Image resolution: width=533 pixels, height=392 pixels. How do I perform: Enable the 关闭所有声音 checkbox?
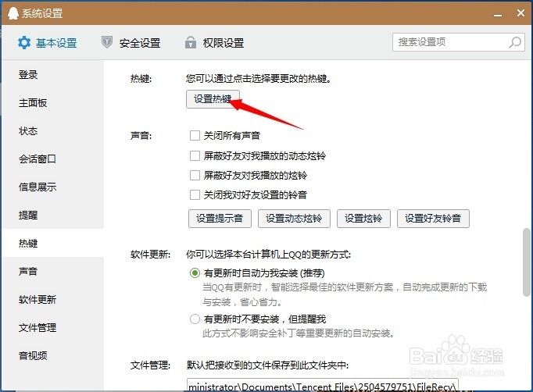pos(195,136)
